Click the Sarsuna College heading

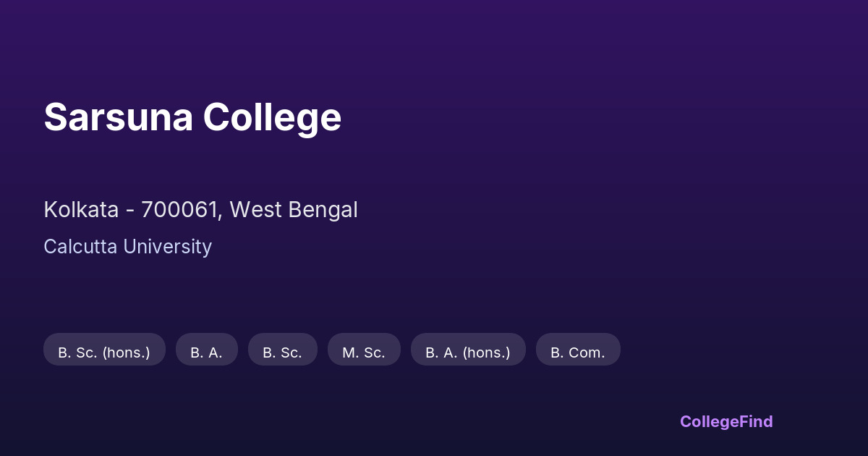(192, 117)
